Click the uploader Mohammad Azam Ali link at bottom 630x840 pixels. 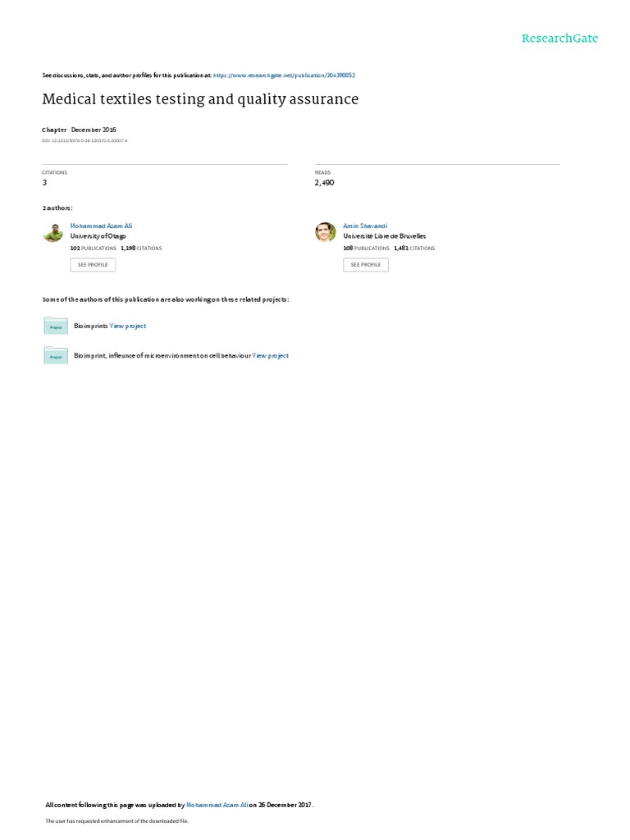[217, 805]
